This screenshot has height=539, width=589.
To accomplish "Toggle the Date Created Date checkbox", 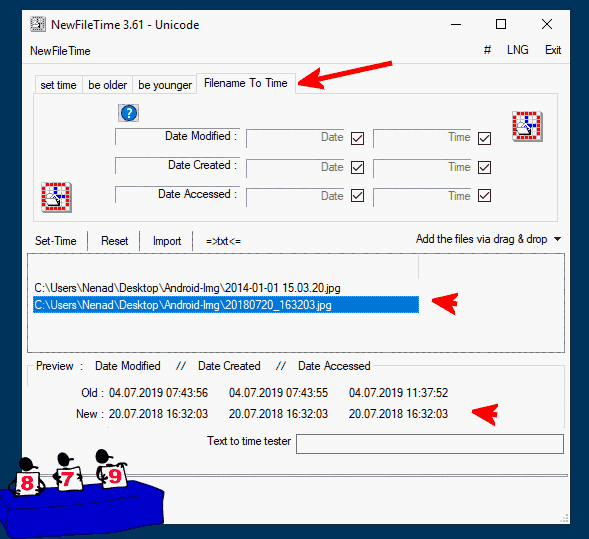I will point(357,167).
